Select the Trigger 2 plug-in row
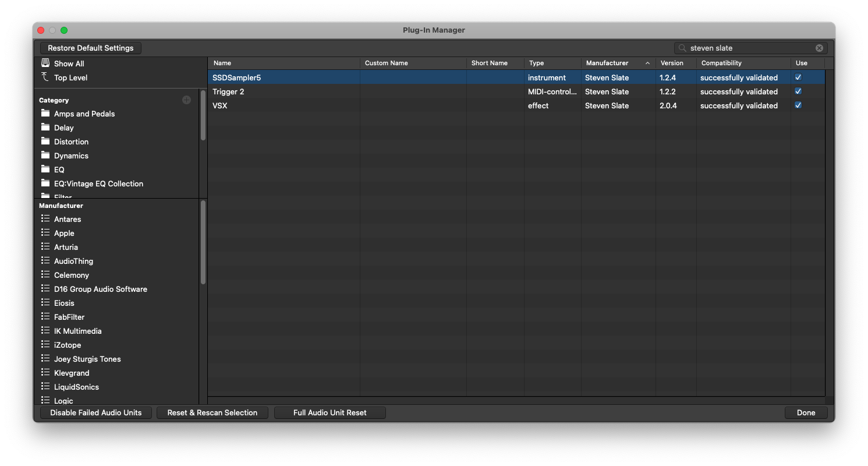 coord(516,91)
